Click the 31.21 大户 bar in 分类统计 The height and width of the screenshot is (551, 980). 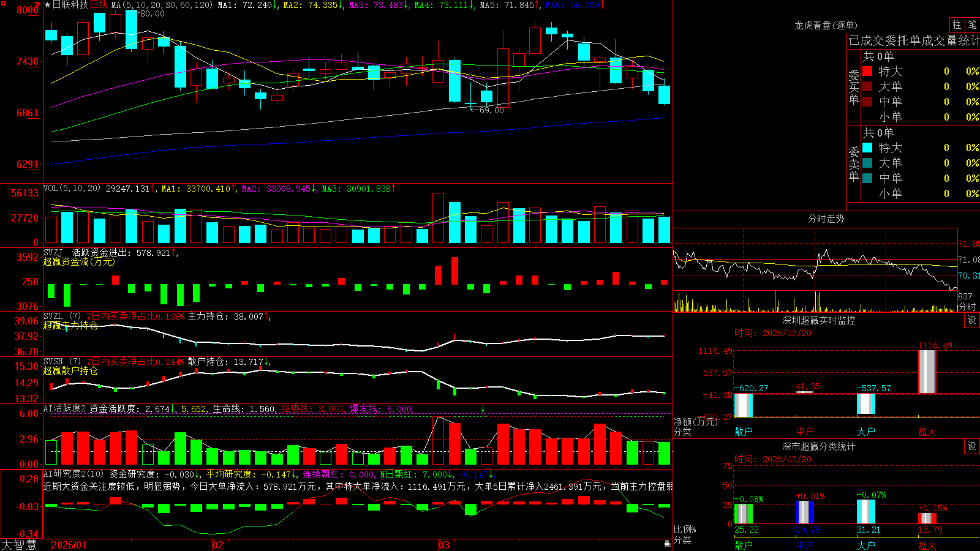click(866, 512)
